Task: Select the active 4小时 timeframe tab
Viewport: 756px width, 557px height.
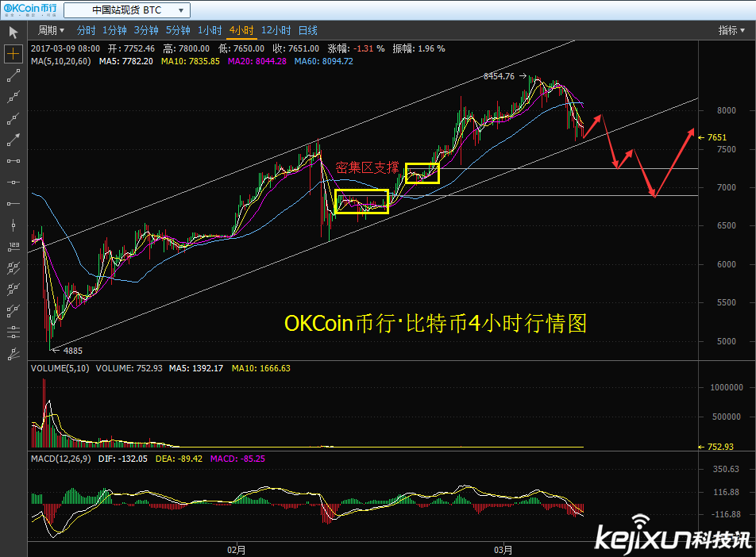Action: coord(241,30)
